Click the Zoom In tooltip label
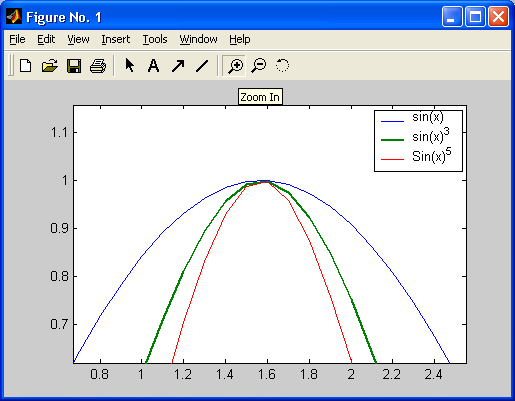 tap(260, 97)
